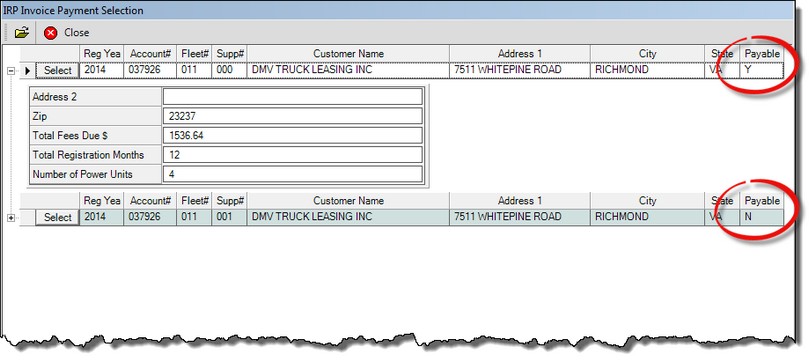Click the row pointer arrow beside Supp 000 row

coord(27,71)
